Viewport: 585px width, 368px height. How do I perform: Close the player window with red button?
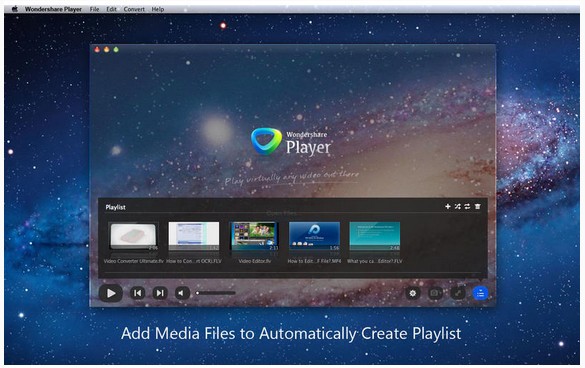pos(97,49)
